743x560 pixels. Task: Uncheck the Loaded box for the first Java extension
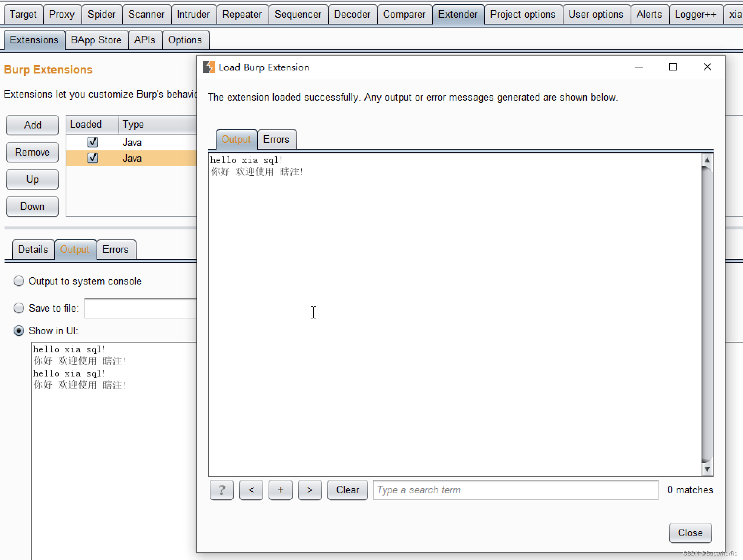coord(93,142)
